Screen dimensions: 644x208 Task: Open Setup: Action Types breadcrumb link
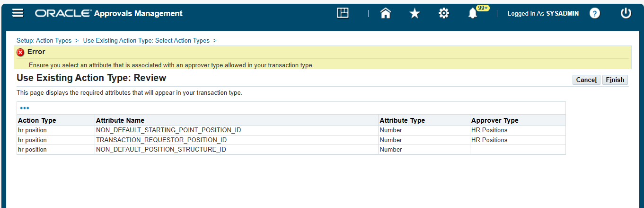(44, 41)
